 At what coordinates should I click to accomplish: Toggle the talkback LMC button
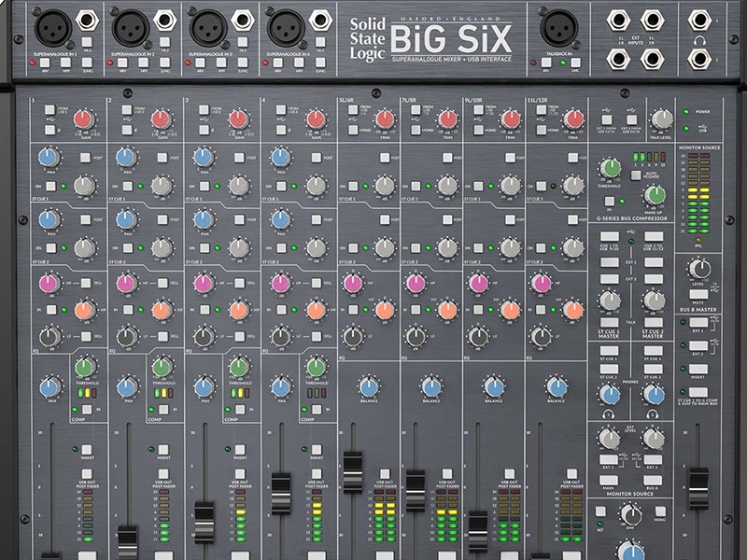click(575, 63)
